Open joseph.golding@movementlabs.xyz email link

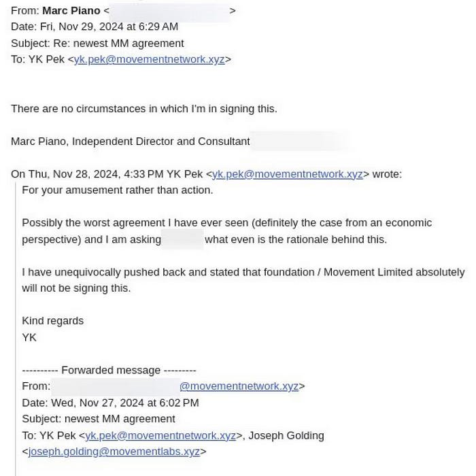114,452
